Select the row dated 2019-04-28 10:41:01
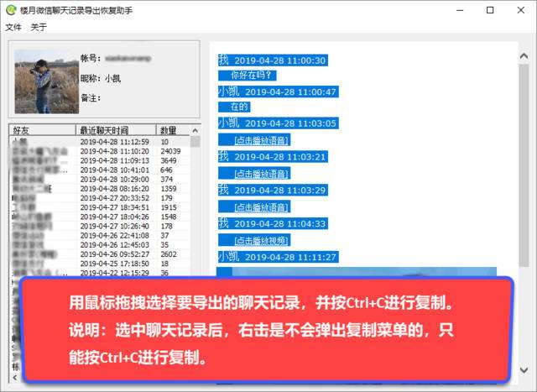The height and width of the screenshot is (392, 537). (x=99, y=170)
